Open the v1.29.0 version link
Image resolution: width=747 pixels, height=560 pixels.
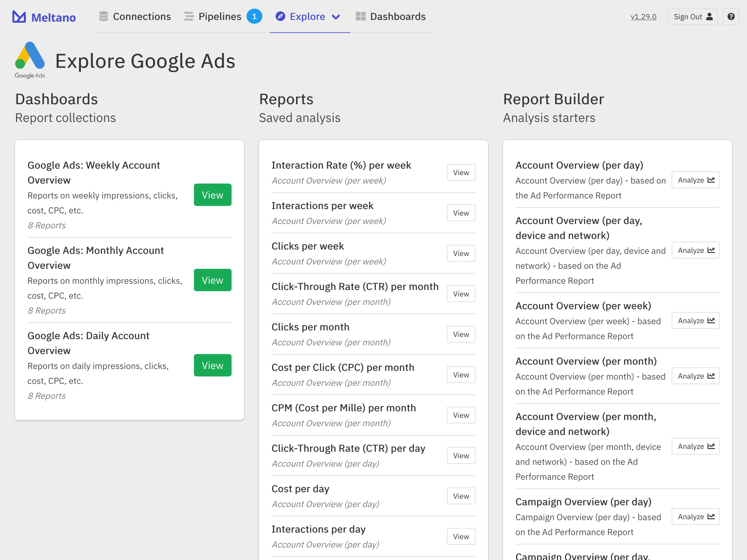point(643,16)
